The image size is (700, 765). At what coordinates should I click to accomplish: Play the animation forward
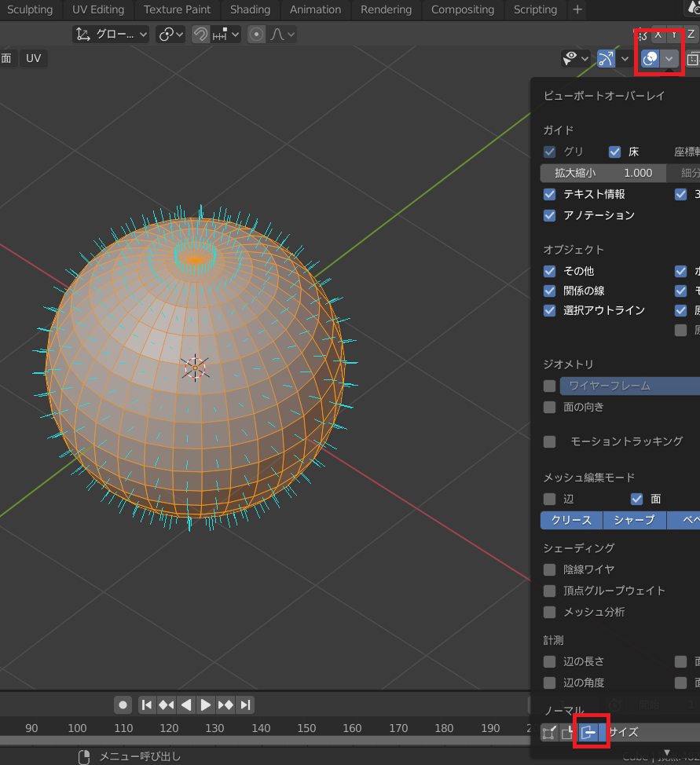click(206, 705)
